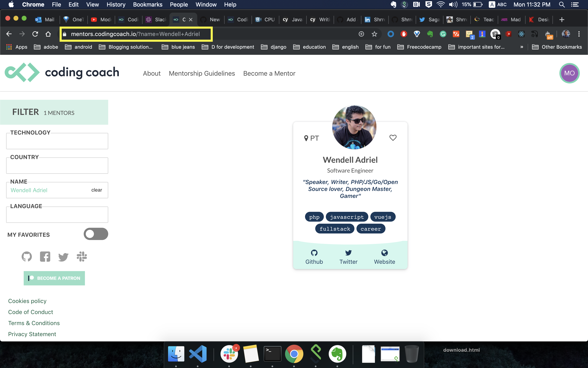Open a new browser tab

[561, 19]
